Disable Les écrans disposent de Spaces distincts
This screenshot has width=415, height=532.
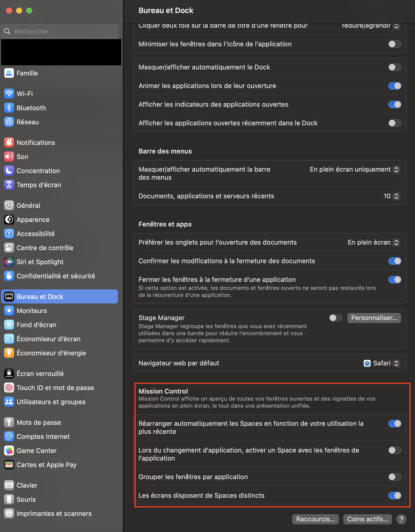395,496
